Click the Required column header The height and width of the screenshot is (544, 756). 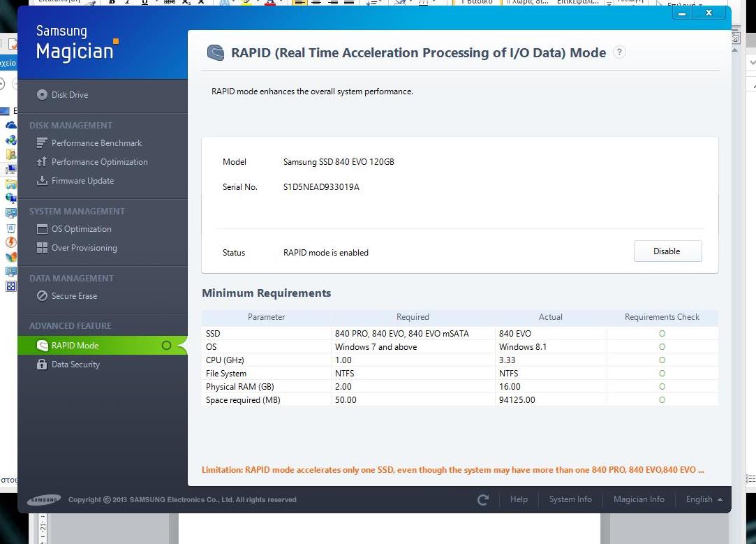pyautogui.click(x=413, y=317)
